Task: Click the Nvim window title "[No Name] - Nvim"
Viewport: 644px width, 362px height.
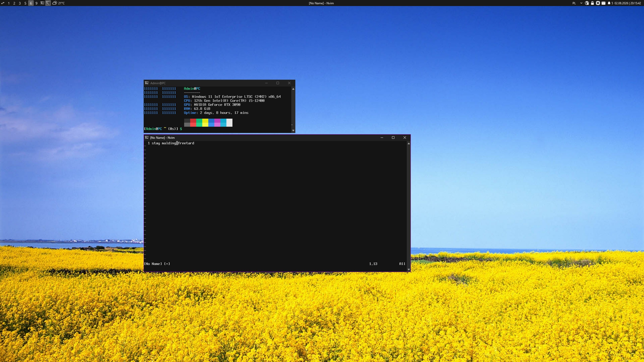Action: coord(162,138)
